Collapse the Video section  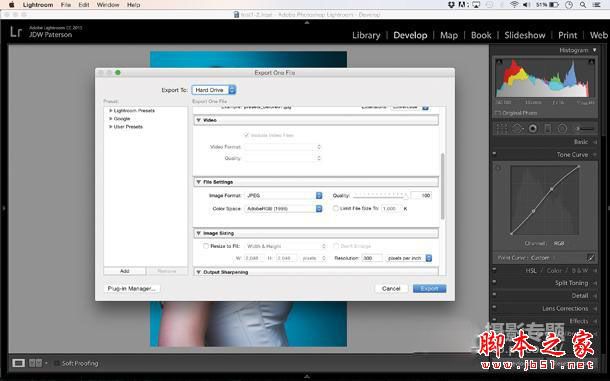coord(199,120)
